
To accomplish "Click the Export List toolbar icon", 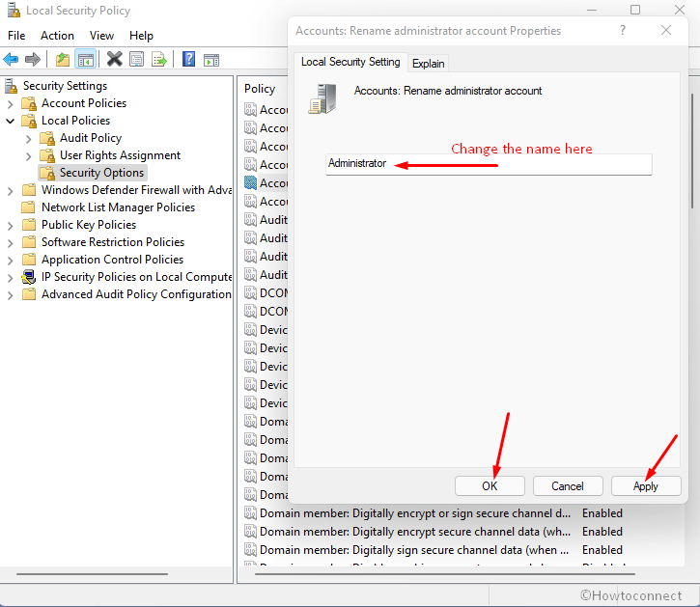I will coord(159,59).
